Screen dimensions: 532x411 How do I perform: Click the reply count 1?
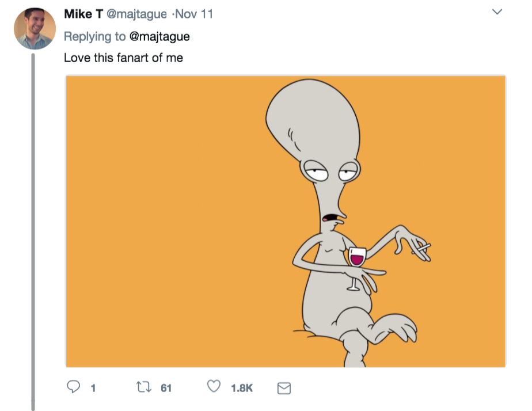pos(93,389)
